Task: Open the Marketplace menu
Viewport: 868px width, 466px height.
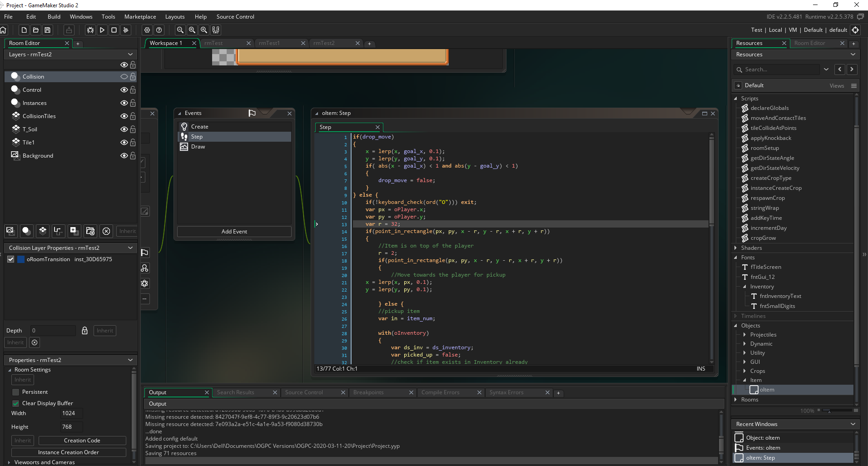Action: point(140,16)
